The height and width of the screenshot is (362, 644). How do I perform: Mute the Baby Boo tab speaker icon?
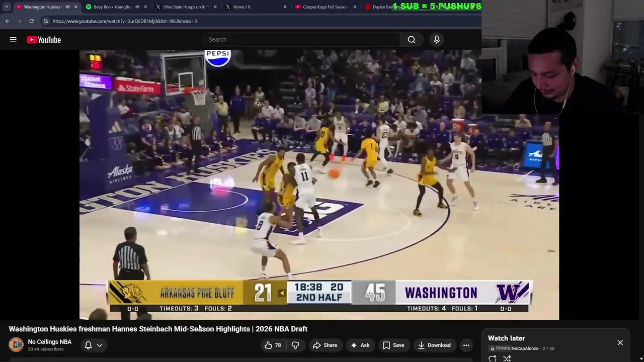(x=137, y=7)
